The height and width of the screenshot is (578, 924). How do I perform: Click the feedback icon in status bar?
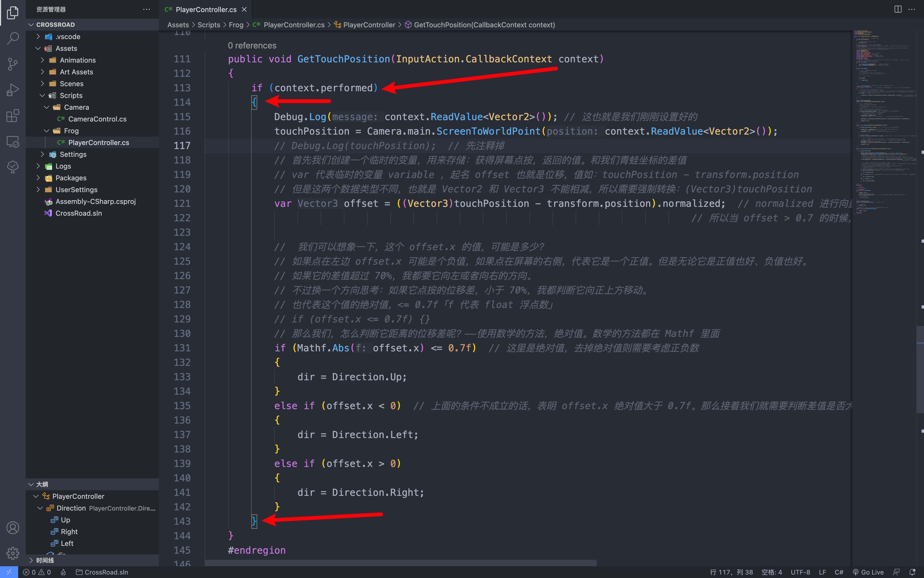(896, 572)
